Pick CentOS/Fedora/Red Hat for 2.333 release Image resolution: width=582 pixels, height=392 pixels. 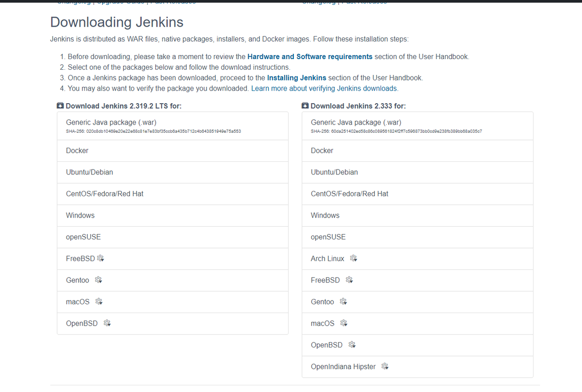pos(418,194)
